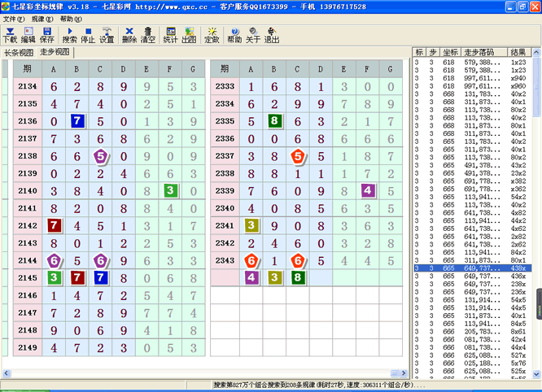Viewport: 542px width, 392px height.
Task: Click the app icon in the title bar
Action: (x=5, y=6)
